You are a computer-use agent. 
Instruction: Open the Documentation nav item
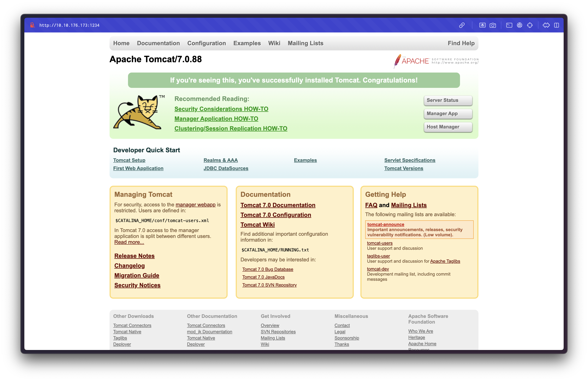click(x=158, y=43)
